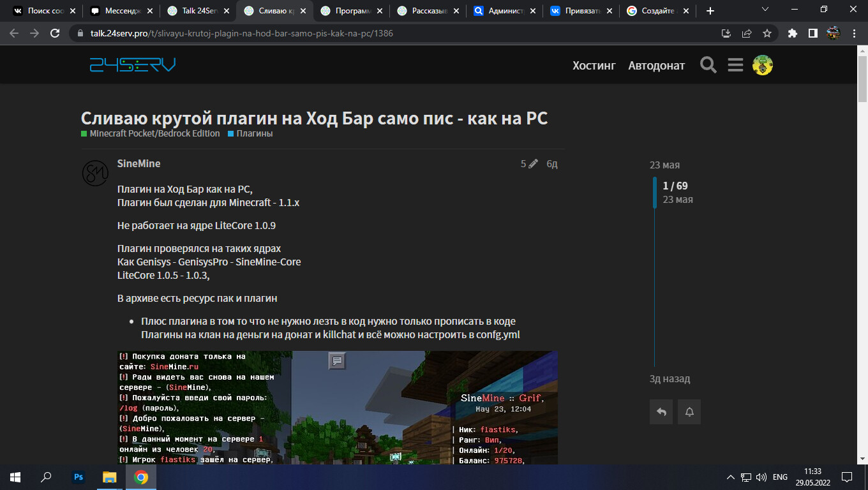Switch to Photoshop in the taskbar
The width and height of the screenshot is (868, 490).
[79, 477]
